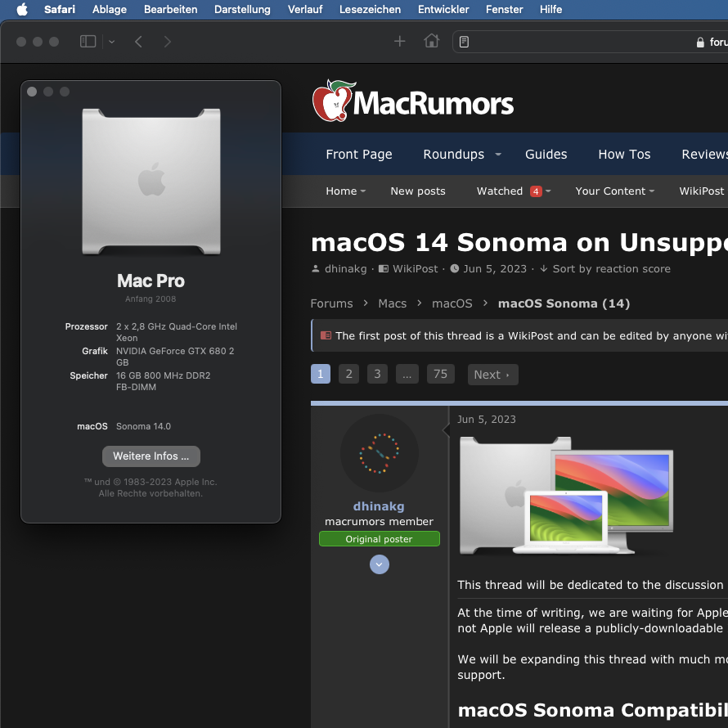Click dhinakg's avatar image

(380, 453)
